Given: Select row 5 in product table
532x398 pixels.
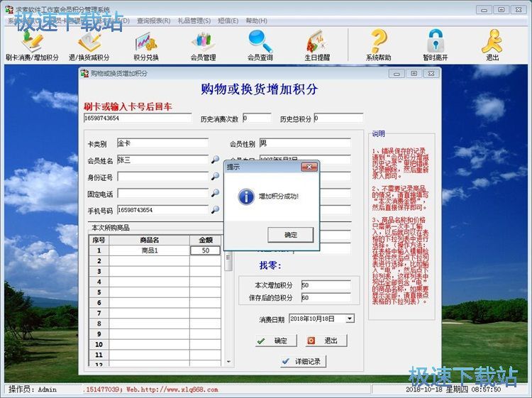Looking at the screenshot, I should coord(155,292).
